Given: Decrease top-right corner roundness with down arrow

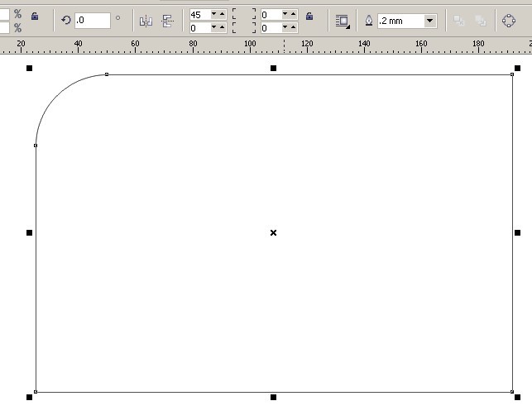Looking at the screenshot, I should 285,14.
